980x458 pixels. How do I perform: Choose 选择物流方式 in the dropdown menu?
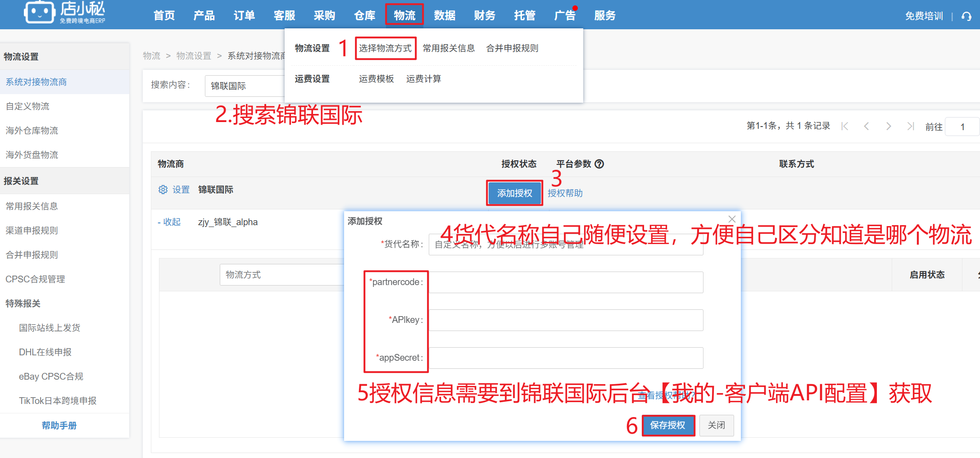click(x=385, y=48)
